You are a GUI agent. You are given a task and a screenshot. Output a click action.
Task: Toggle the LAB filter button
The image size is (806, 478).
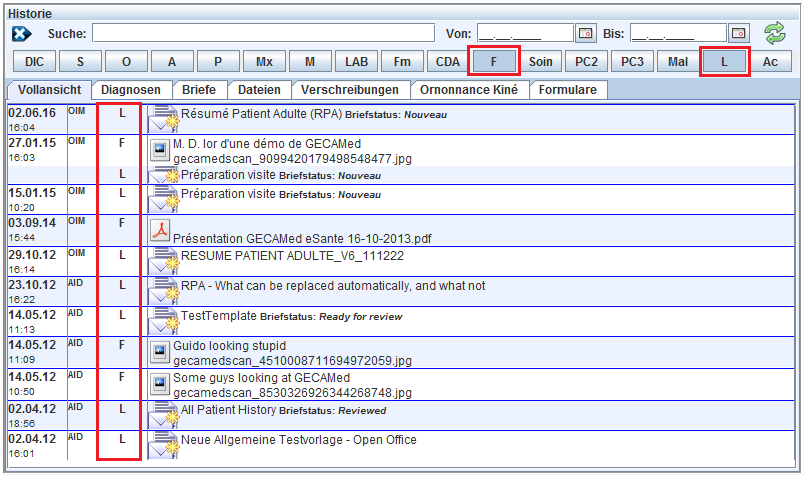tap(356, 62)
